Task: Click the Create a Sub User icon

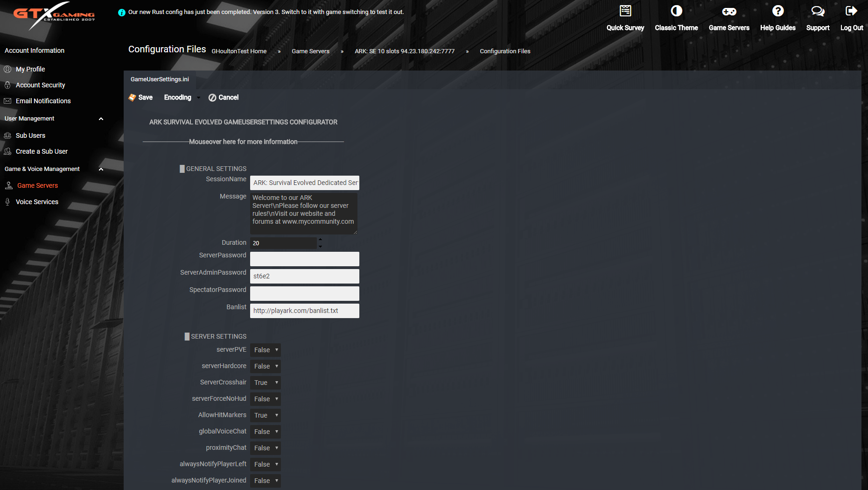Action: pos(7,151)
